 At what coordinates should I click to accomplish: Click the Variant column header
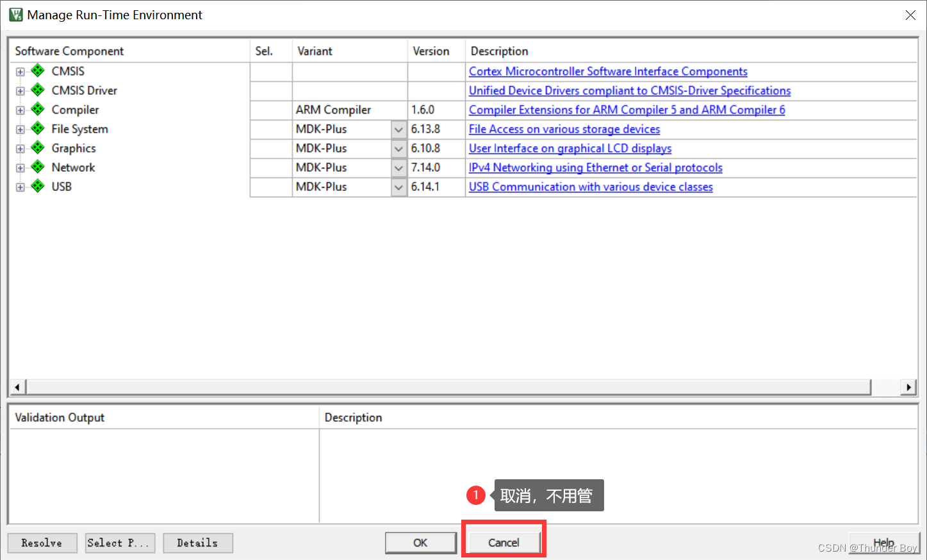[350, 51]
